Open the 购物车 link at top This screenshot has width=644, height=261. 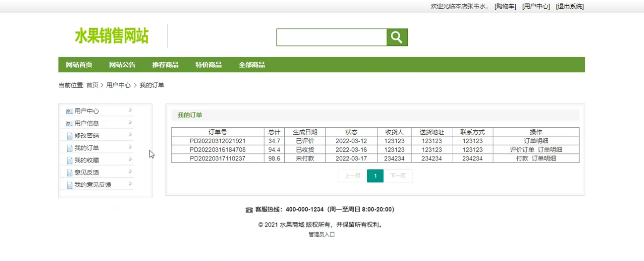coord(505,7)
